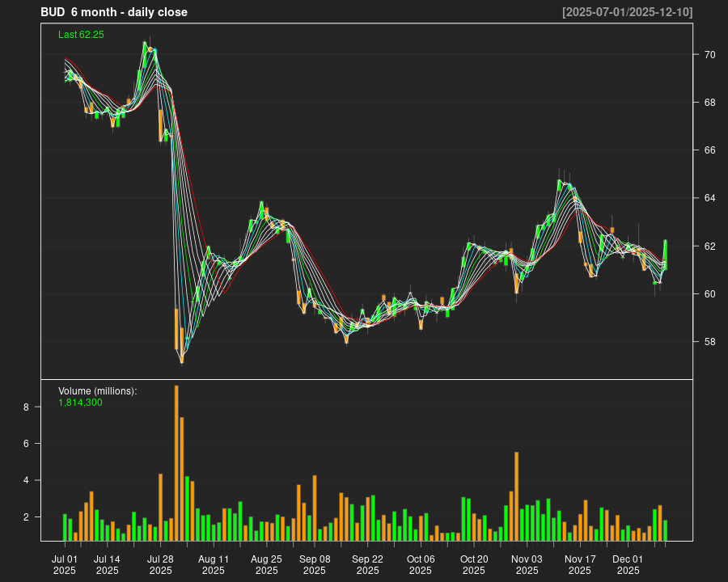This screenshot has height=582, width=728.
Task: Select the Aug 11 2025 date marker
Action: point(214,564)
